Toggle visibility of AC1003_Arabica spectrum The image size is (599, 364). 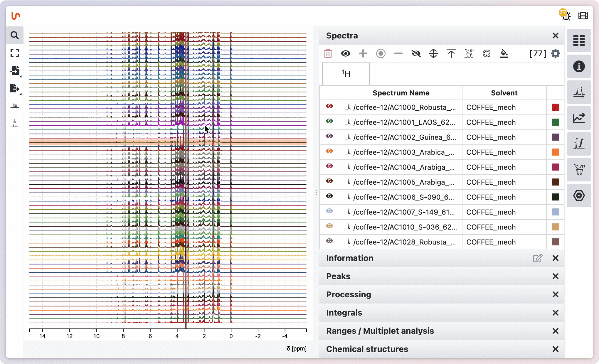tap(329, 151)
